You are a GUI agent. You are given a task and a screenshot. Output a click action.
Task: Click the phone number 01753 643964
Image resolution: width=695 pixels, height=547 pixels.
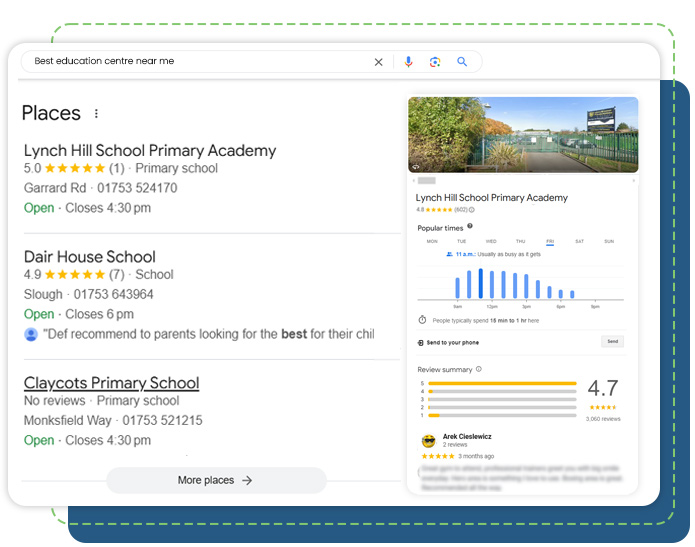113,294
